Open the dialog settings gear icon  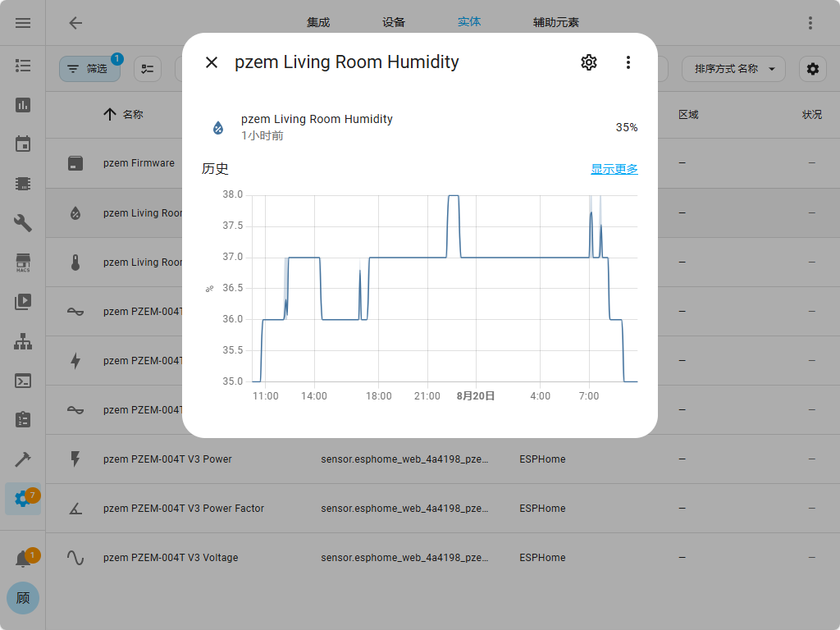[589, 62]
